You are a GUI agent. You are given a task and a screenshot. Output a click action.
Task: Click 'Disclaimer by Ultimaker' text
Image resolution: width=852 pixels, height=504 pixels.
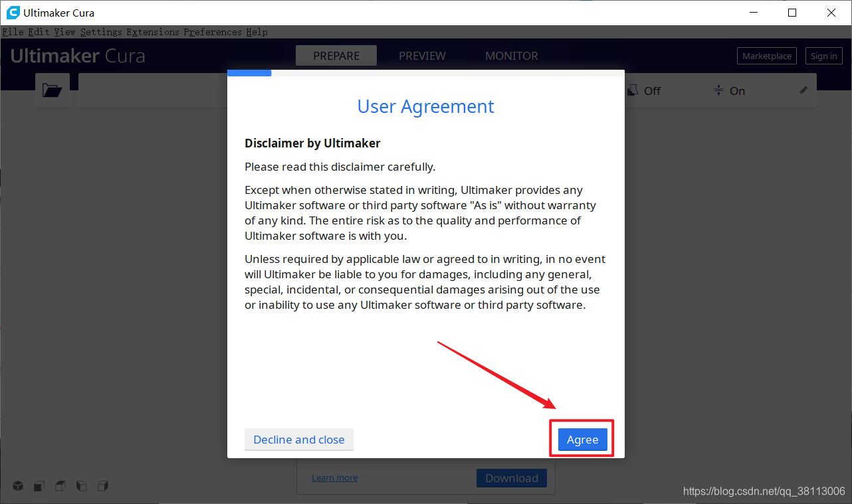point(312,143)
